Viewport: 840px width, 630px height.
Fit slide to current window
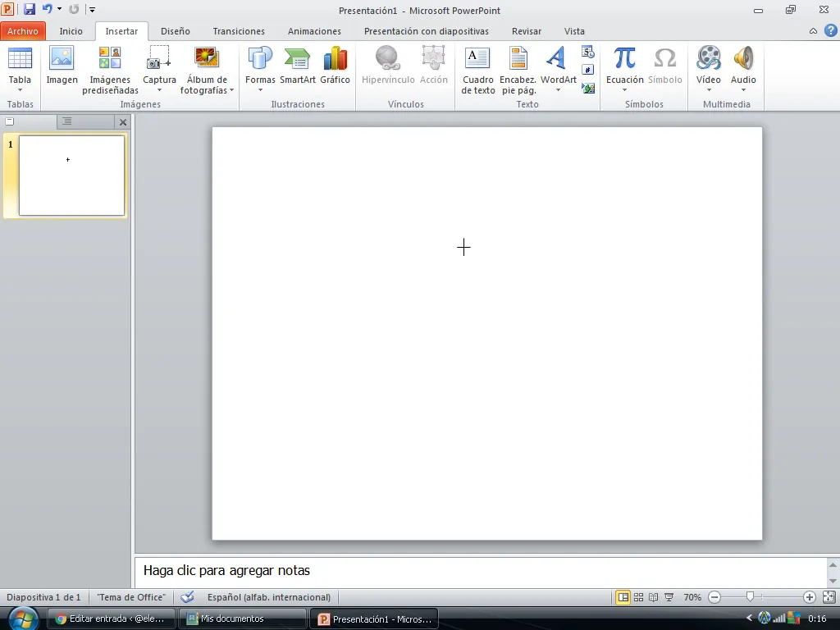click(x=829, y=597)
